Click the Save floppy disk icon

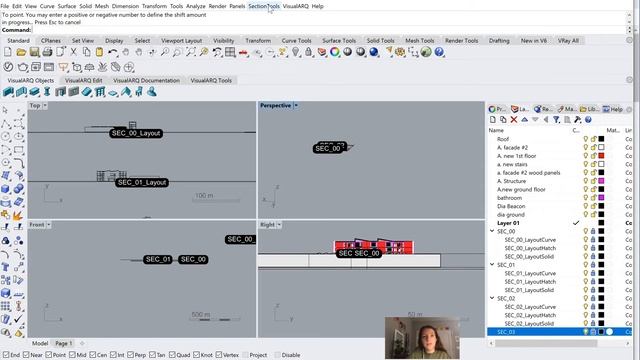tap(34, 52)
